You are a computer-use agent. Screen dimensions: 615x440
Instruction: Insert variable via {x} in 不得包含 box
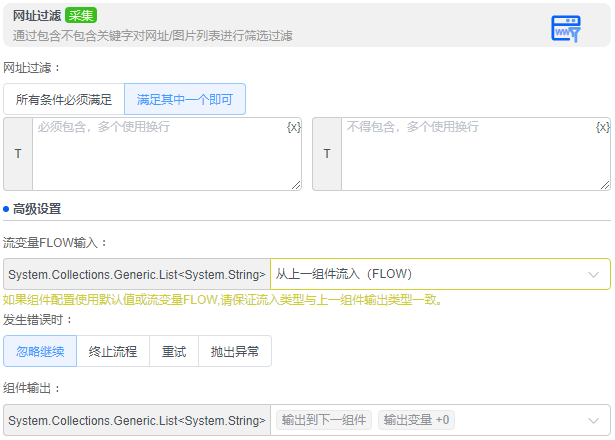[602, 127]
